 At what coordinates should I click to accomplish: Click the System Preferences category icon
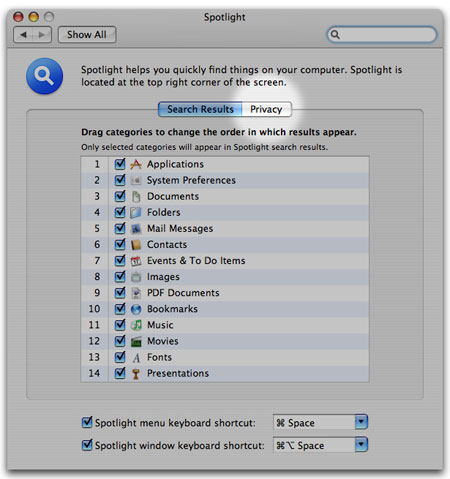click(x=136, y=180)
